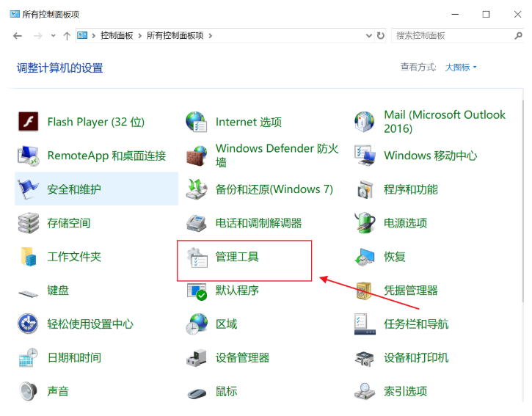Viewport: 532px width, 416px height.
Task: Open the recent locations dropdown arrow
Action: click(x=54, y=36)
